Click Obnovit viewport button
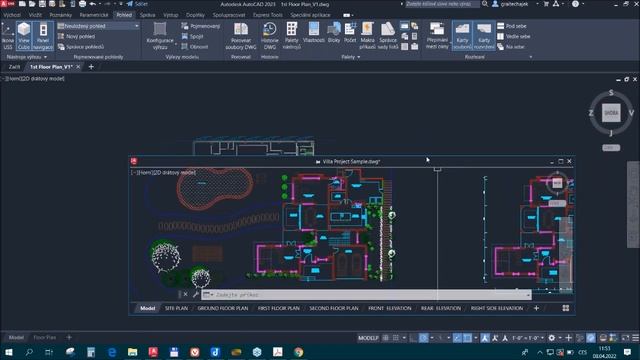Image resolution: width=640 pixels, height=360 pixels. coord(195,47)
